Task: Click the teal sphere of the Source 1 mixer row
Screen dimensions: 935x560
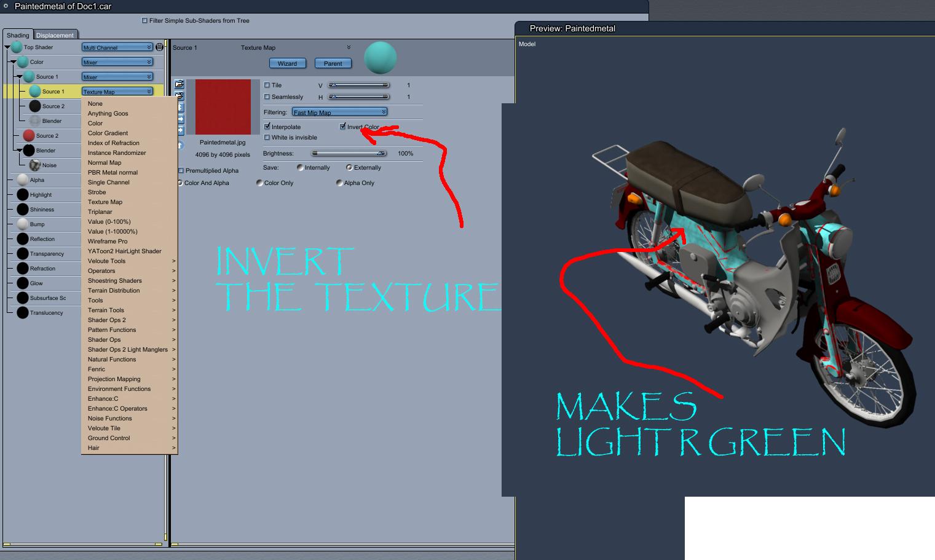Action: (29, 77)
